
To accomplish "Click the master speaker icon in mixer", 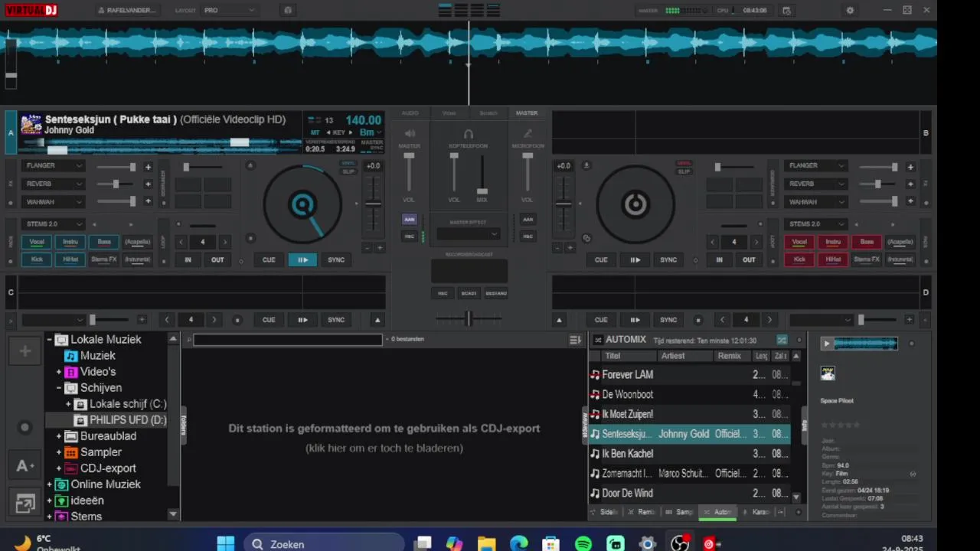I will coord(410,134).
